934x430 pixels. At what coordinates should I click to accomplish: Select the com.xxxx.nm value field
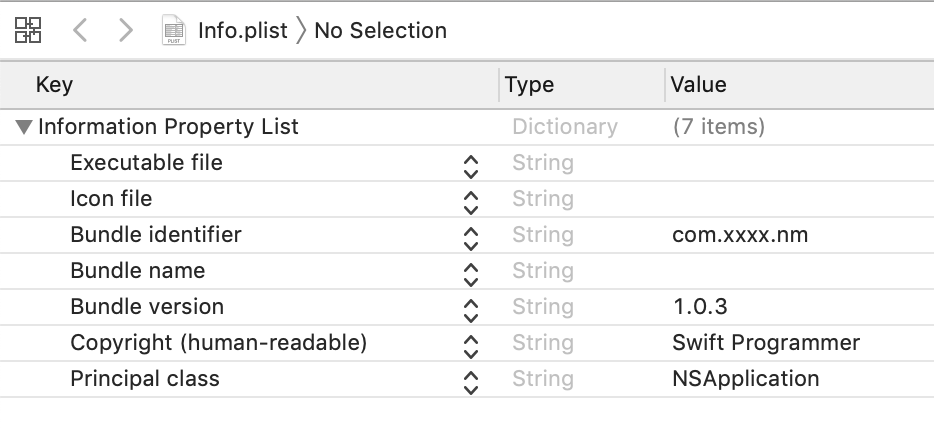click(740, 235)
